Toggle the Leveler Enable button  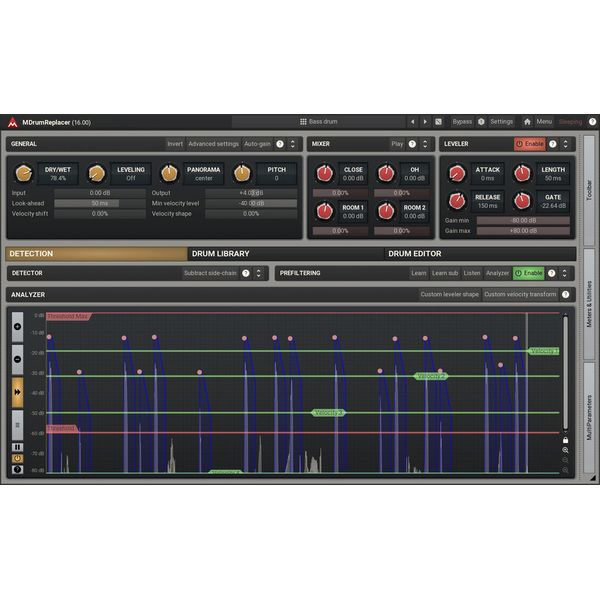[x=530, y=144]
